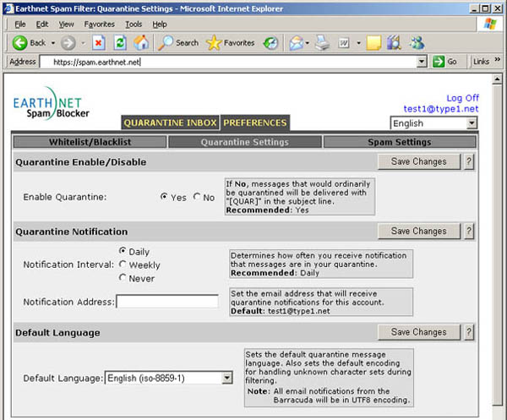
Task: Open Favorites star toolbar button
Action: pos(230,43)
